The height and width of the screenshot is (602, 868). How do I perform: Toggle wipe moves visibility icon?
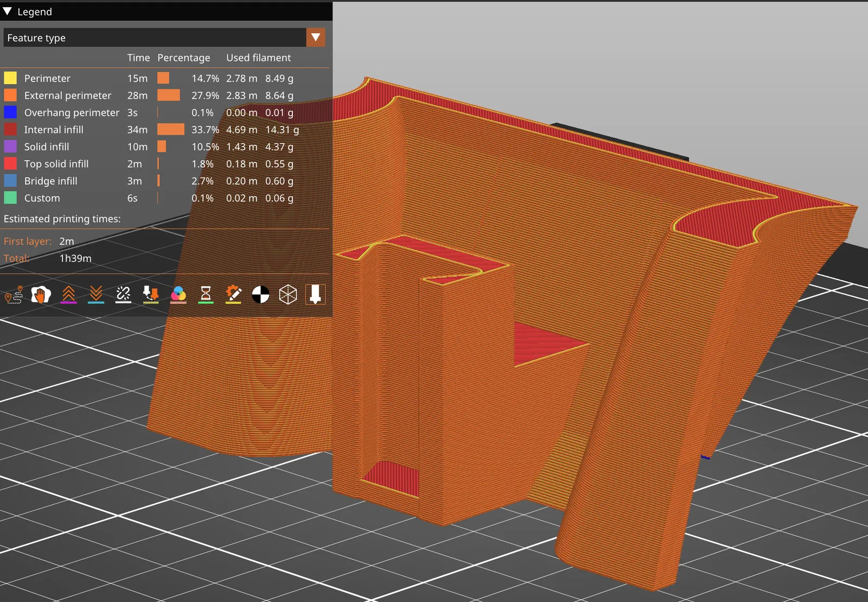pyautogui.click(x=41, y=294)
